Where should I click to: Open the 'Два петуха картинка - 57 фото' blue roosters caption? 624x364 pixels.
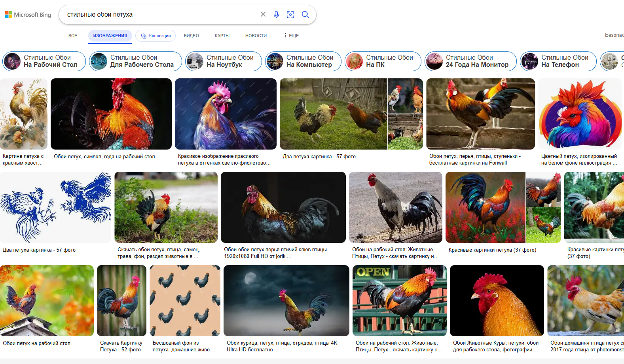click(x=39, y=250)
